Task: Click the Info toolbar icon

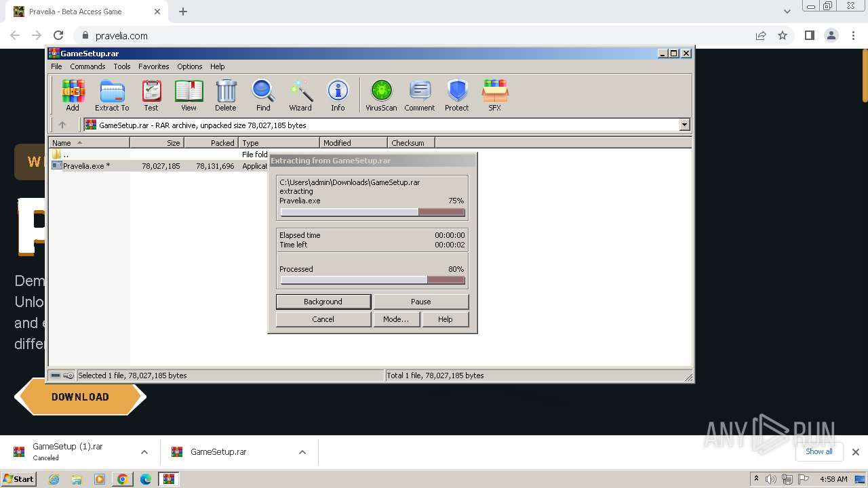Action: click(338, 95)
